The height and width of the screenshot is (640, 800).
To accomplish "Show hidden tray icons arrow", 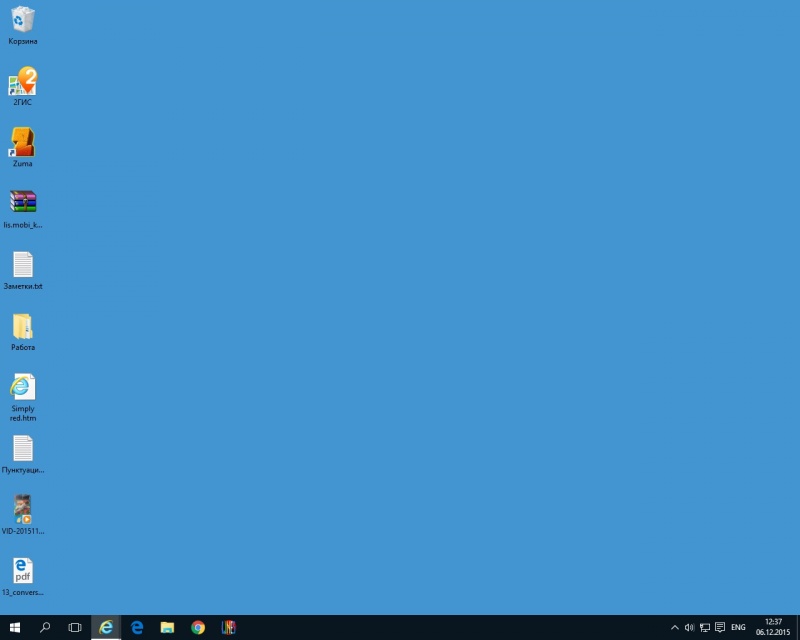I will pos(674,627).
